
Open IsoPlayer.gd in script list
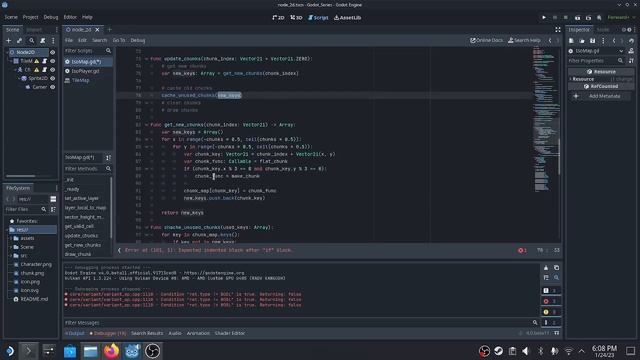click(x=85, y=71)
